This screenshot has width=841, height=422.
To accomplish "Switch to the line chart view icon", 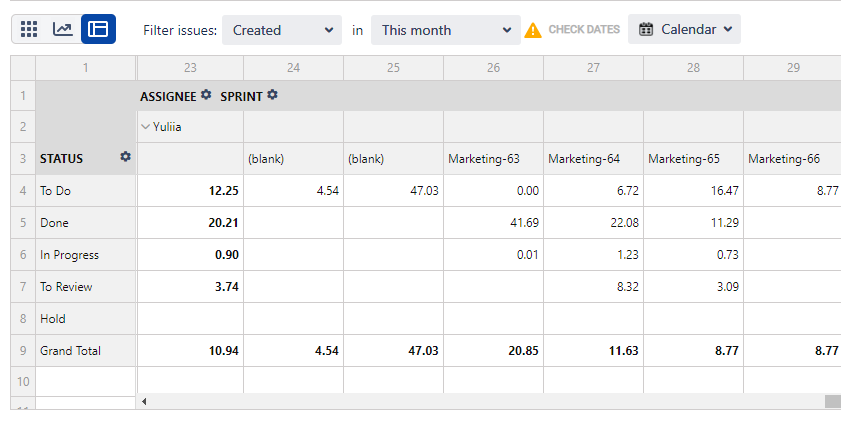I will [x=63, y=29].
